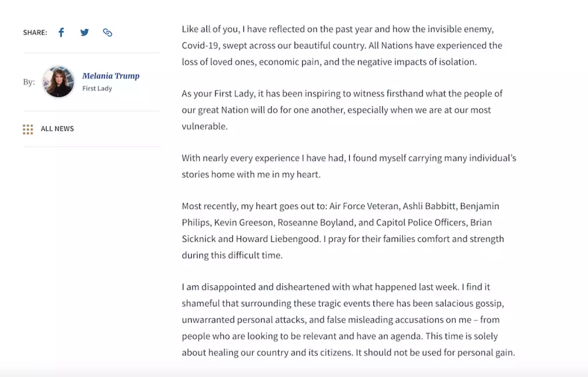Click the paragraph starting "Most recently, my heart"
The width and height of the screenshot is (588, 377).
(343, 231)
